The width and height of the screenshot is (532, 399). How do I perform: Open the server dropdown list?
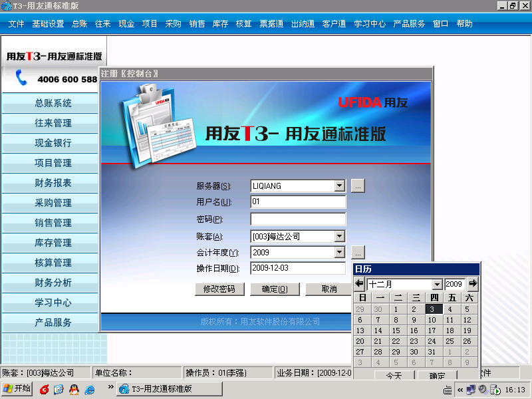tap(339, 186)
